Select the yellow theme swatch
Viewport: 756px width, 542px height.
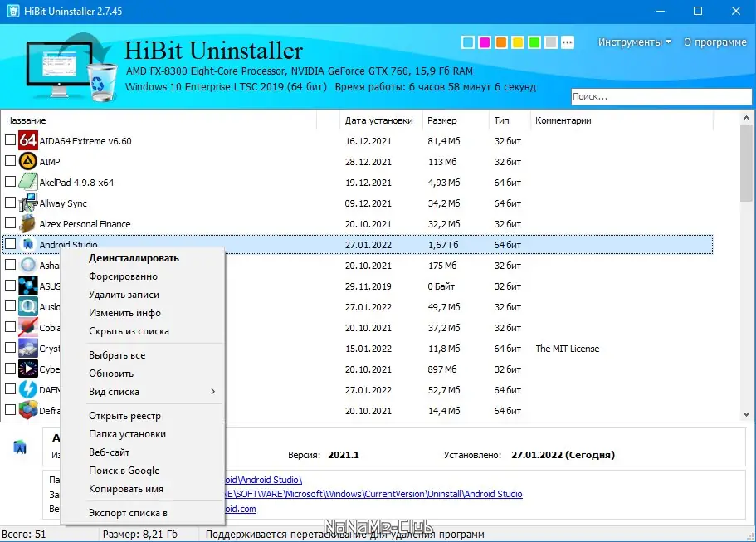point(518,42)
